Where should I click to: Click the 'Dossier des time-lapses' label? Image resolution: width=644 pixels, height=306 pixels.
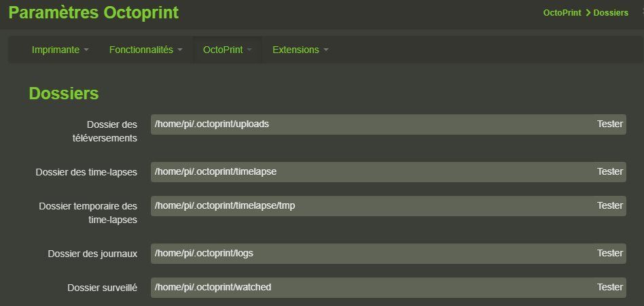tap(86, 172)
